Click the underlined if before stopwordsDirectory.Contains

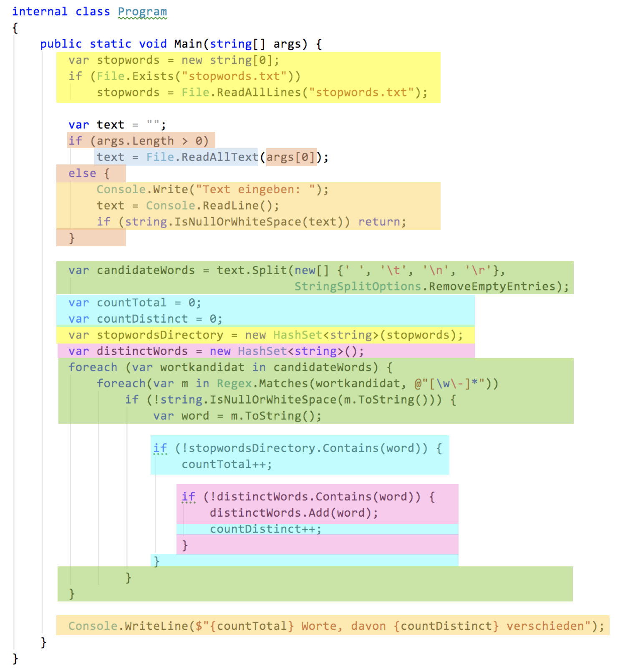(x=160, y=448)
